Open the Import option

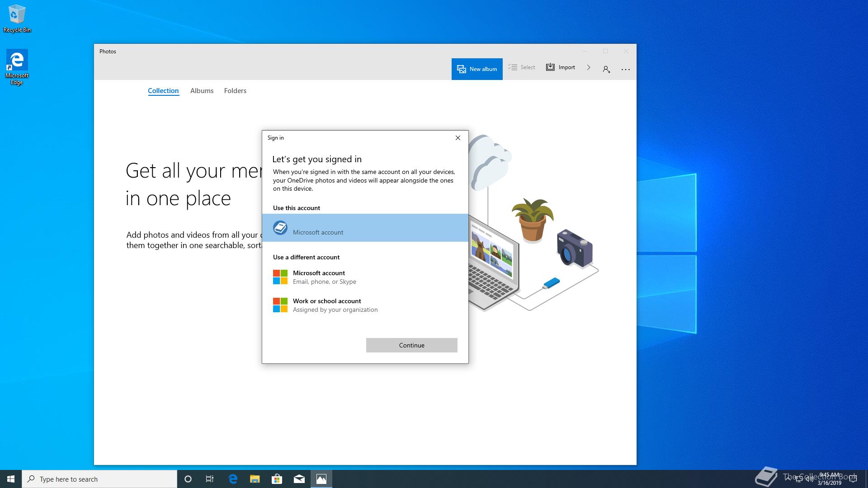pyautogui.click(x=561, y=67)
